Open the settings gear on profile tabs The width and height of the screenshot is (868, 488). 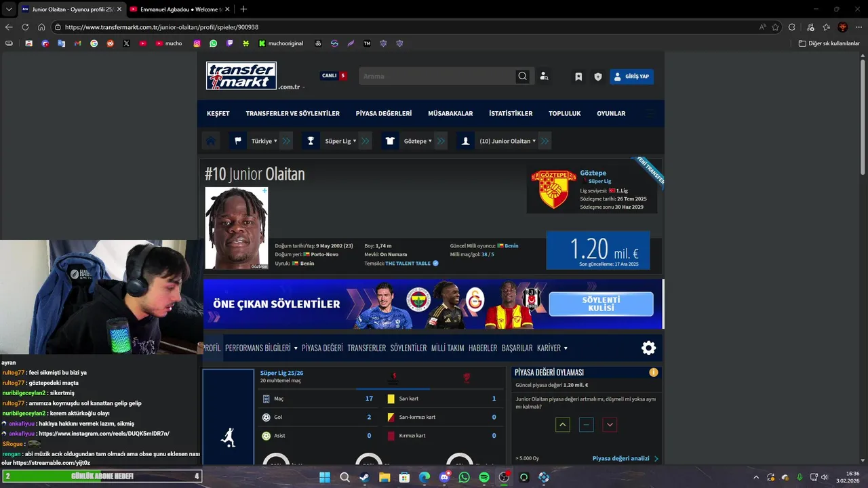point(649,348)
